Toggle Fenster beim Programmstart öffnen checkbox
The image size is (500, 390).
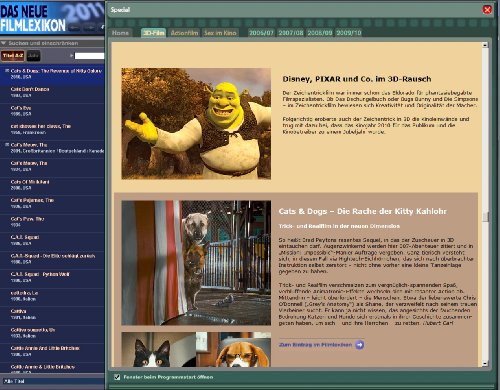(x=117, y=377)
